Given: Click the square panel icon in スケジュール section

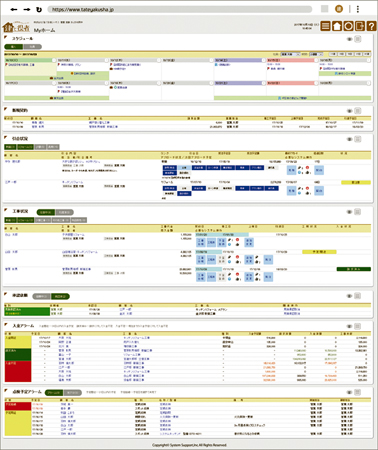Looking at the screenshot, I should tap(358, 39).
